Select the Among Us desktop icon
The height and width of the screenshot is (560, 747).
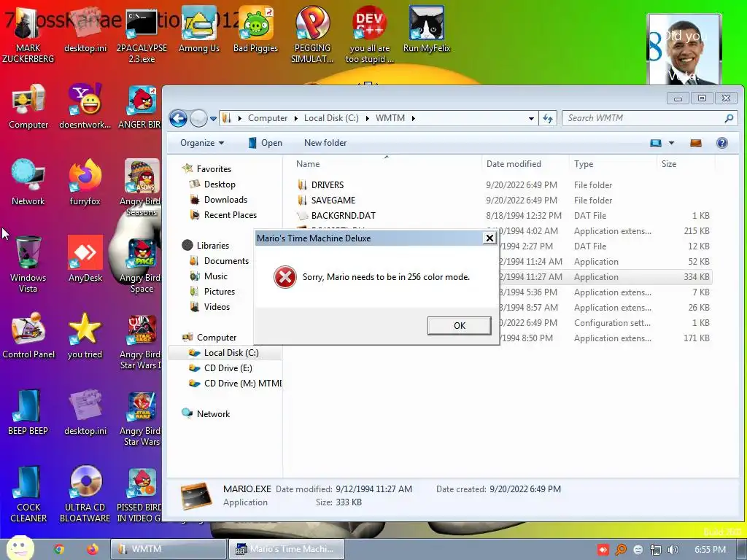(x=199, y=30)
